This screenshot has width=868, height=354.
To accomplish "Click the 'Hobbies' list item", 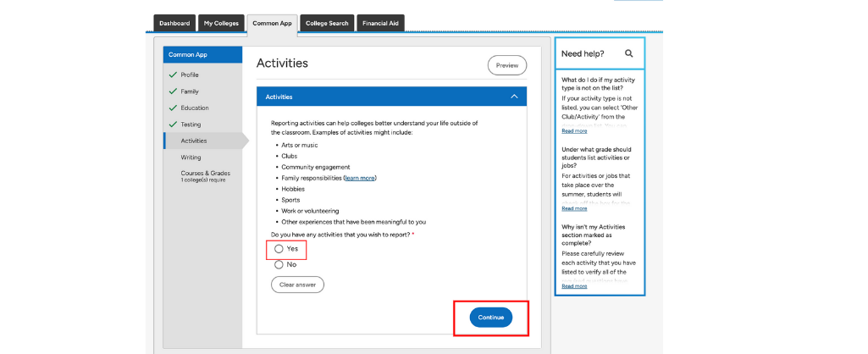I will [x=293, y=189].
